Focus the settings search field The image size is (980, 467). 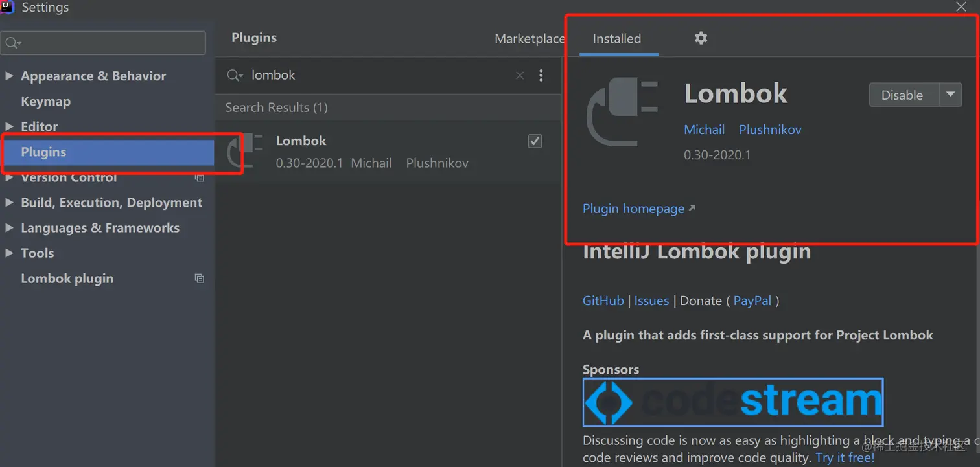tap(104, 43)
